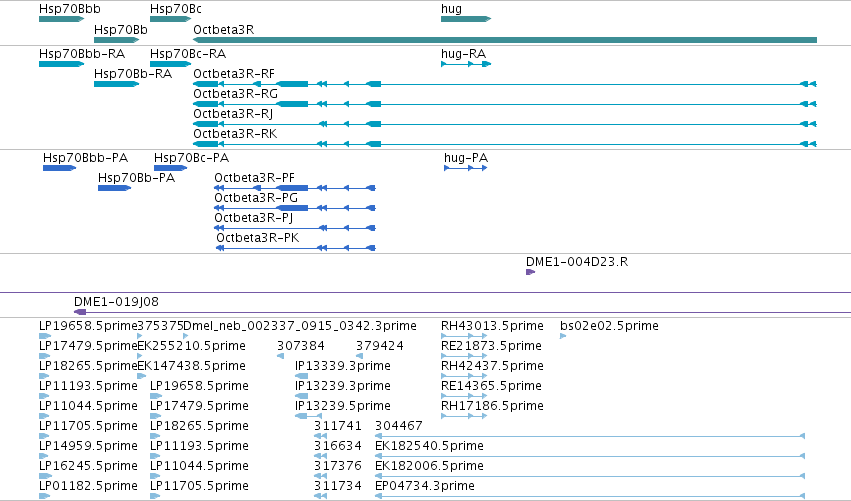The image size is (851, 501).
Task: Click the EK147438.5prime EST label
Action: (x=192, y=366)
